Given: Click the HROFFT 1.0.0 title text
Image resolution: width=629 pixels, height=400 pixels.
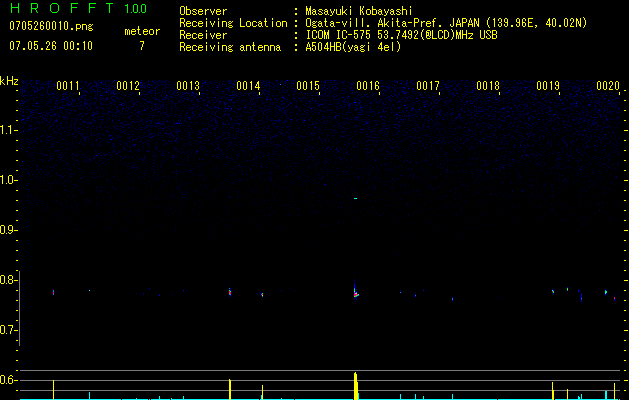Looking at the screenshot, I should [78, 8].
